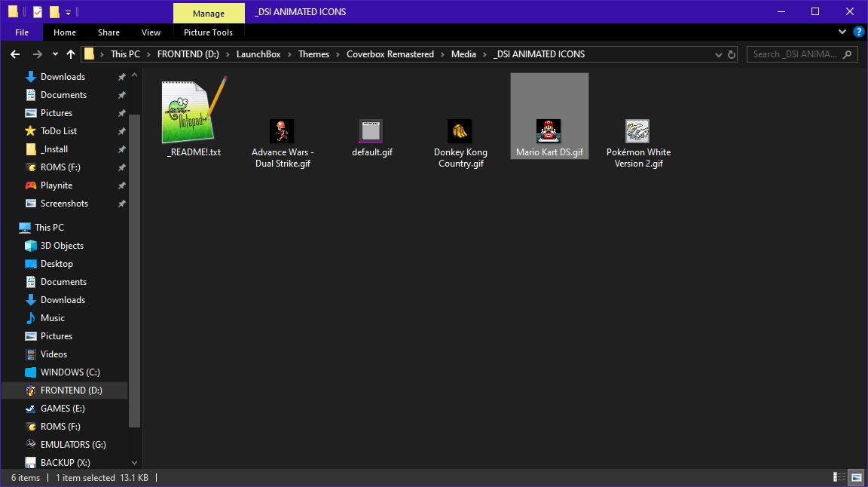Screen dimensions: 868x487
Task: Open the WINDOWS (C:) drive
Action: (70, 372)
